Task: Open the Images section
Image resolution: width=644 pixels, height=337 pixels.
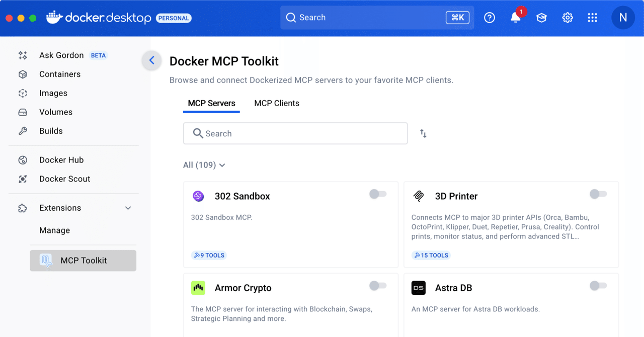Action: (53, 93)
